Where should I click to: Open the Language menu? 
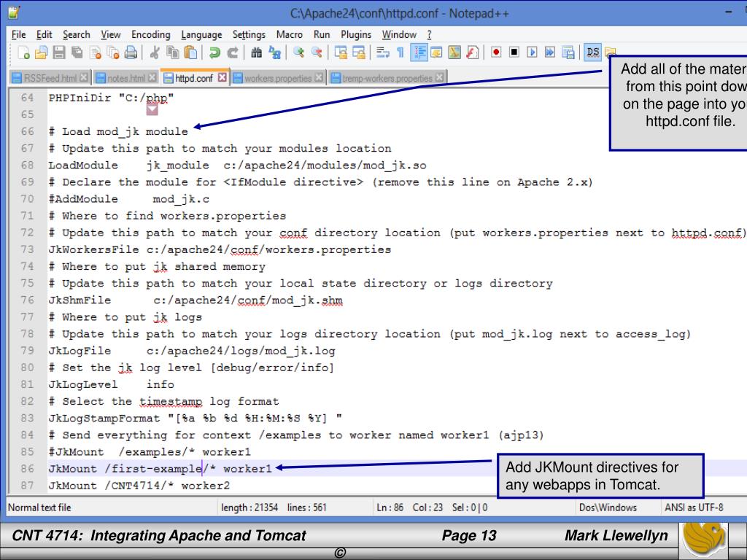coord(201,35)
